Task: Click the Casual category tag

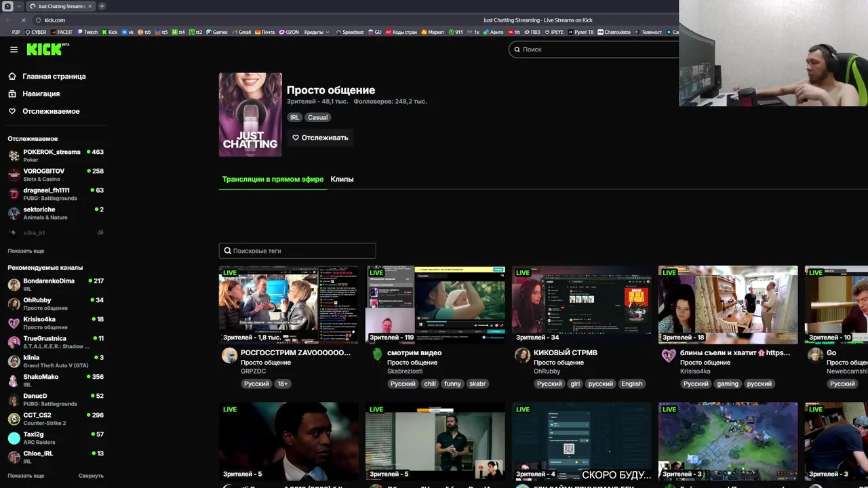Action: [317, 117]
